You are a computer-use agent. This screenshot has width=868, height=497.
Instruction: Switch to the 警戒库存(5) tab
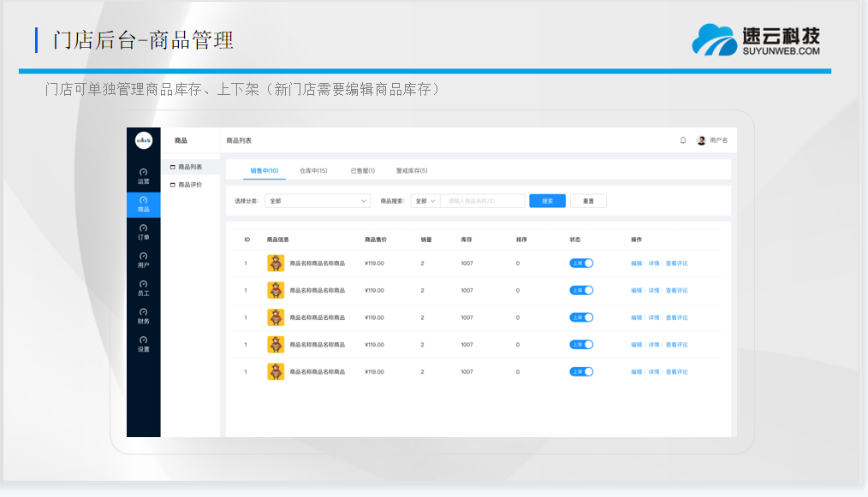coord(412,170)
